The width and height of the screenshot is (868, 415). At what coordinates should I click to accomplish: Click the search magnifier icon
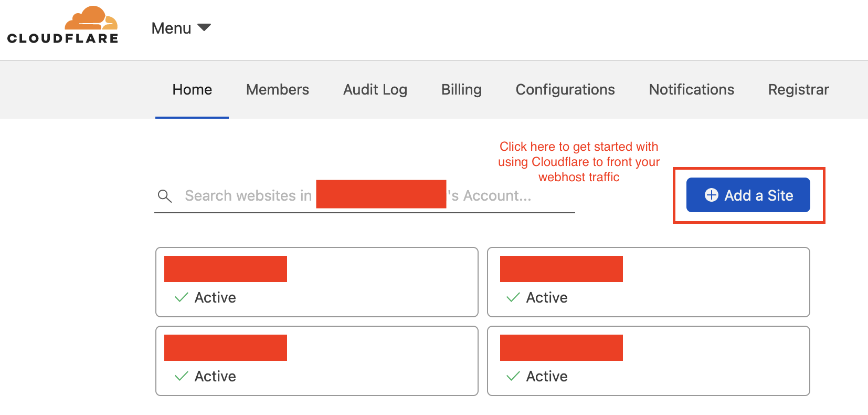coord(165,196)
